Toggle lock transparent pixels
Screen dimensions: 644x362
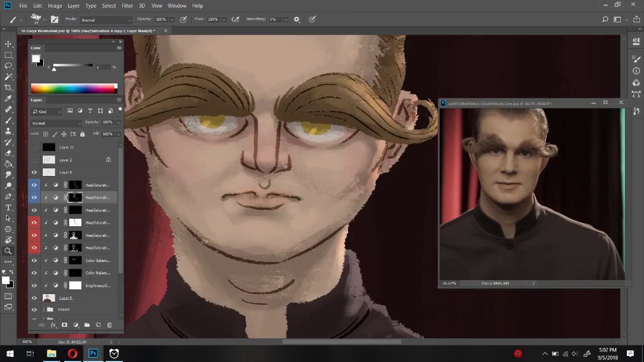click(46, 134)
